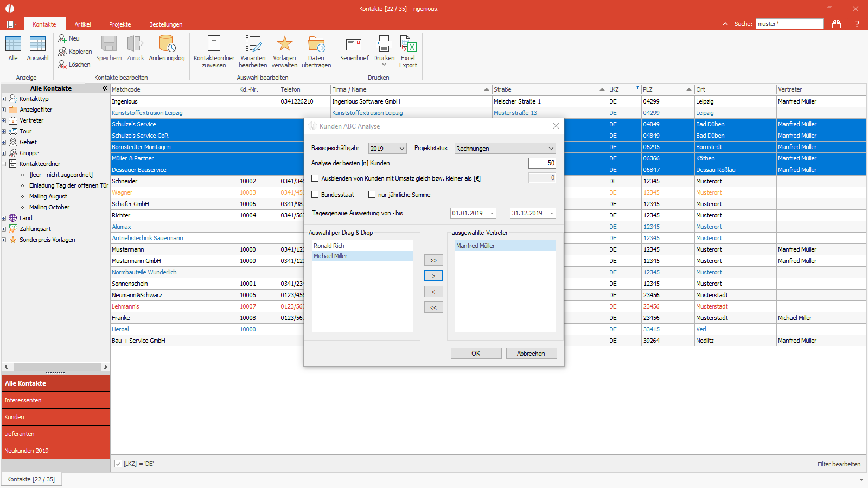Screen dimensions: 868x488
Task: Toggle Ausblenden von Kunden mit Umsatz checkbox
Action: point(315,178)
